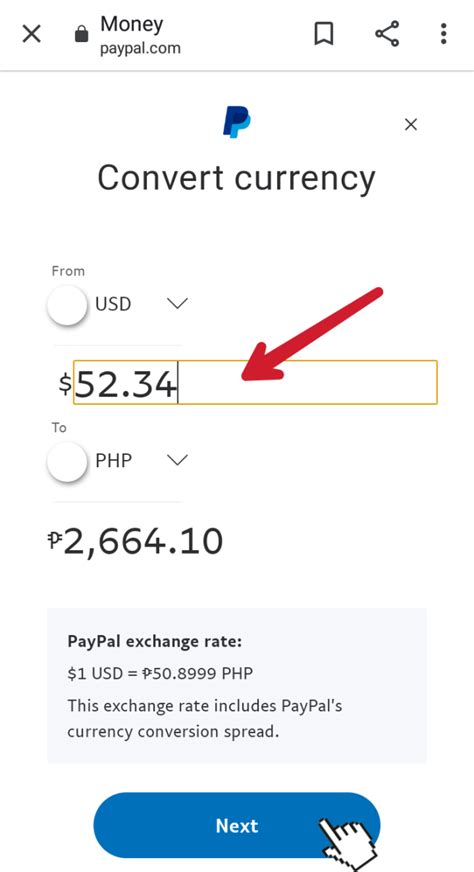Image resolution: width=474 pixels, height=872 pixels.
Task: Expand the From currency chevron
Action: pyautogui.click(x=177, y=304)
